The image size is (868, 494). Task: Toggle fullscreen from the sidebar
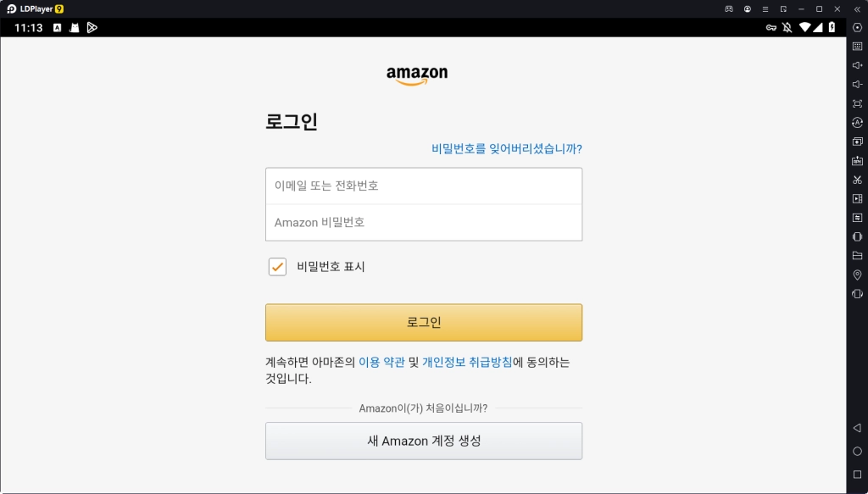click(x=857, y=103)
